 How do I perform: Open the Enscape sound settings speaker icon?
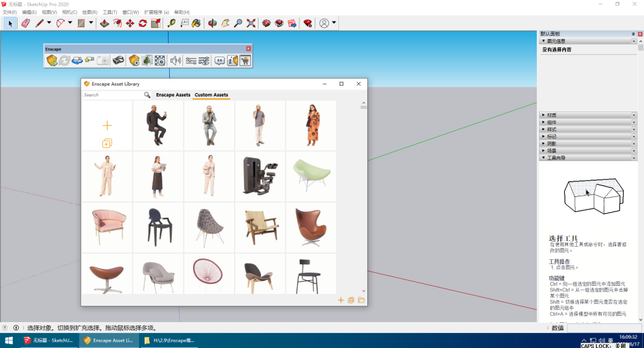(175, 60)
